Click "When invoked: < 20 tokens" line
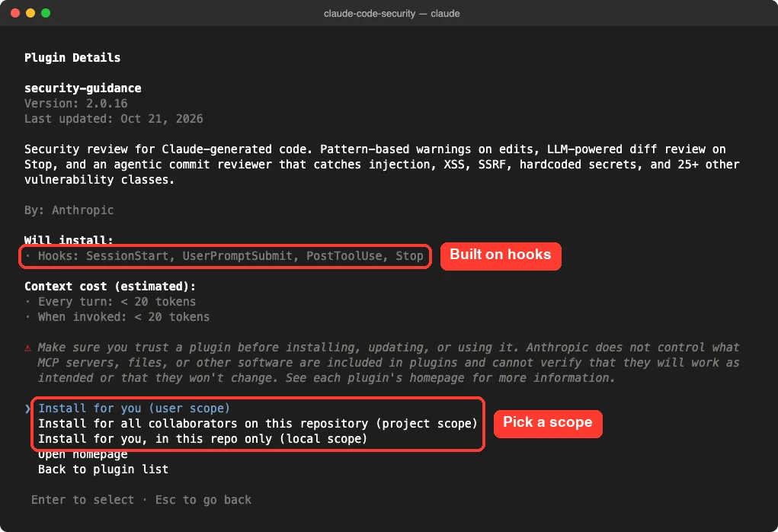Screen dimensions: 778x532 tap(117, 317)
